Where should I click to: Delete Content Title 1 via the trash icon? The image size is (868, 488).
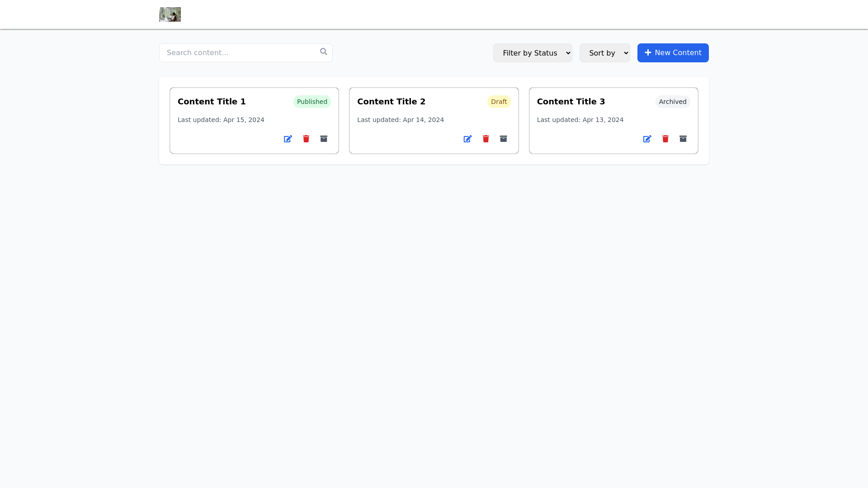306,139
